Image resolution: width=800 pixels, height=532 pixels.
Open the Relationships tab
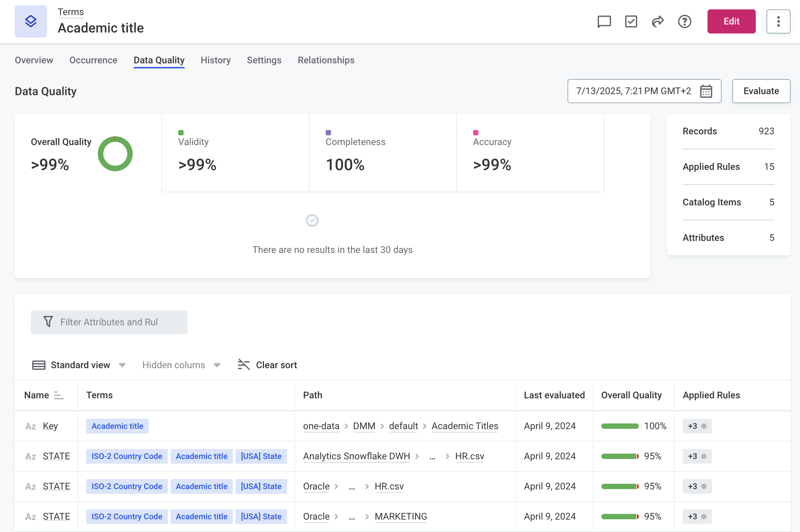(x=326, y=60)
